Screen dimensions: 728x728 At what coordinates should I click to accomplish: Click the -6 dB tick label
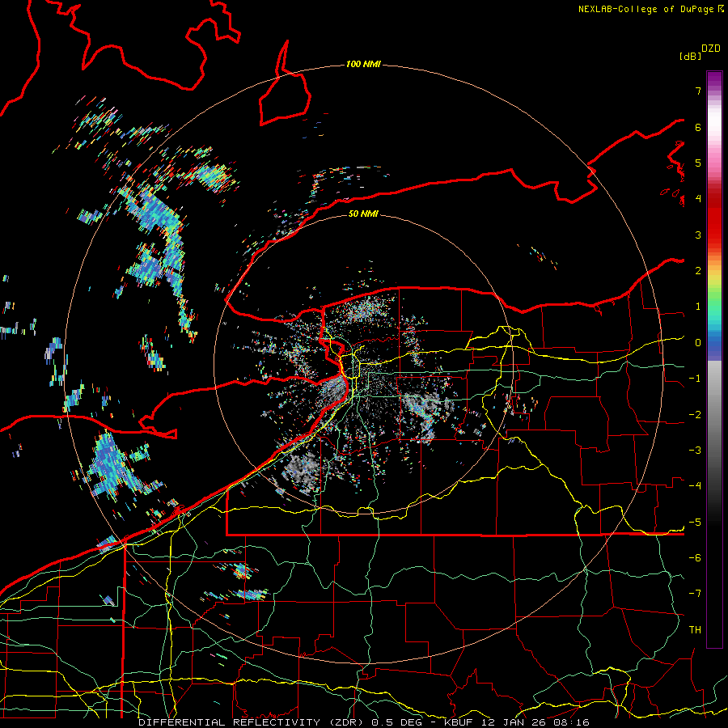click(695, 558)
